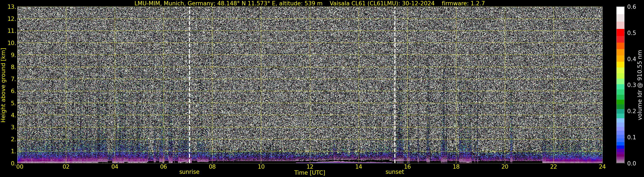The height and width of the screenshot is (177, 644).
Task: Click the time axis tick '24'
Action: 602,167
